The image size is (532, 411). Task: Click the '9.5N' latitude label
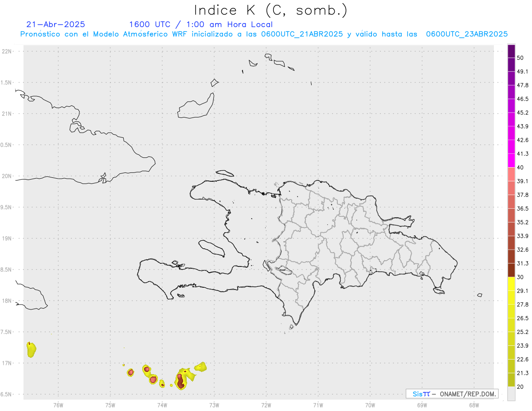pyautogui.click(x=7, y=207)
